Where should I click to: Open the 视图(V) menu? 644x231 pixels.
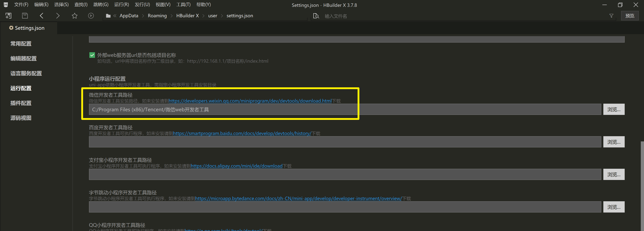click(x=163, y=4)
